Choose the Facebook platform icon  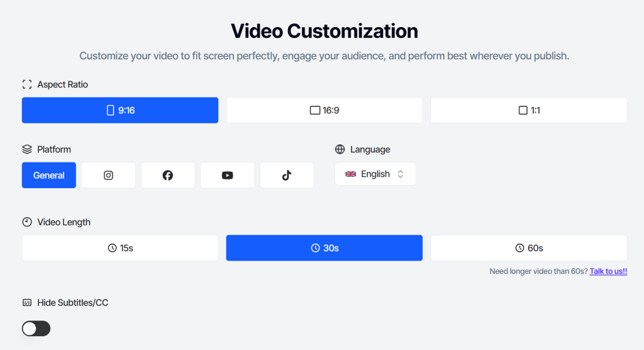click(x=168, y=175)
